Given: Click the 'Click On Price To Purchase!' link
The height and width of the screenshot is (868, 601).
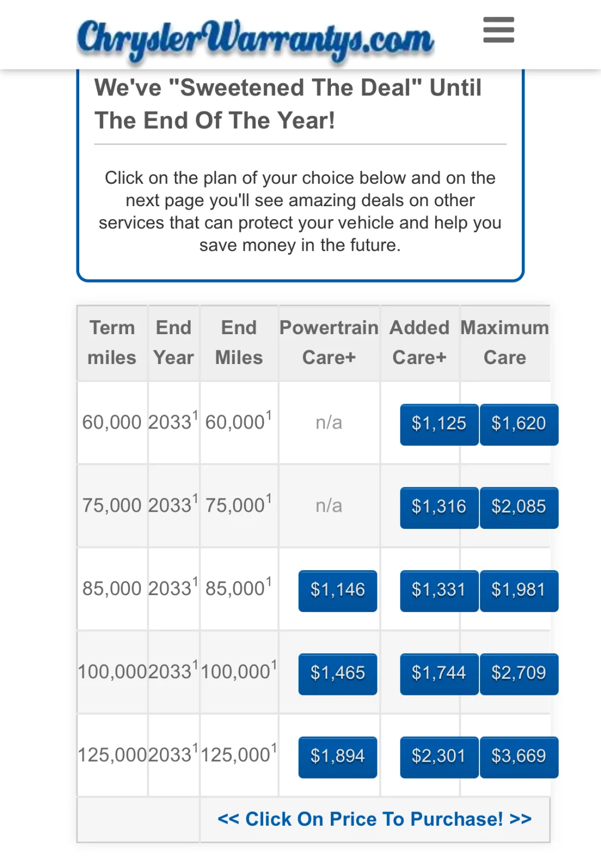Looking at the screenshot, I should point(375,819).
